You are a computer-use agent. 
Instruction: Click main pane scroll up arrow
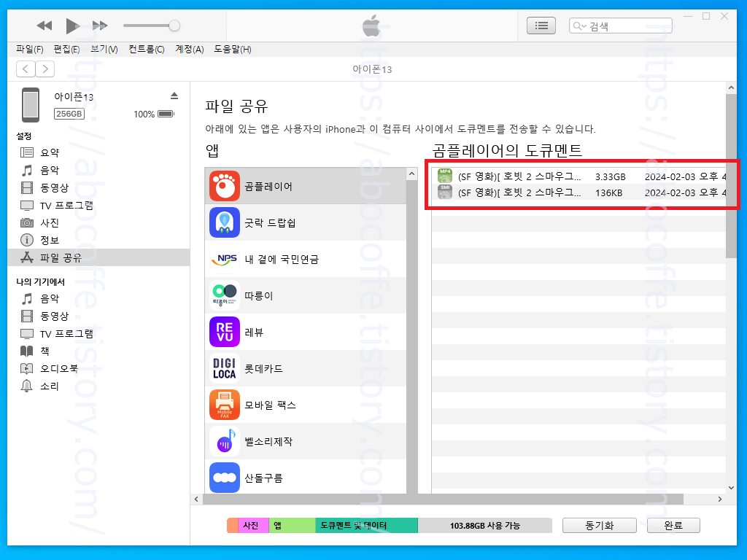coord(731,87)
